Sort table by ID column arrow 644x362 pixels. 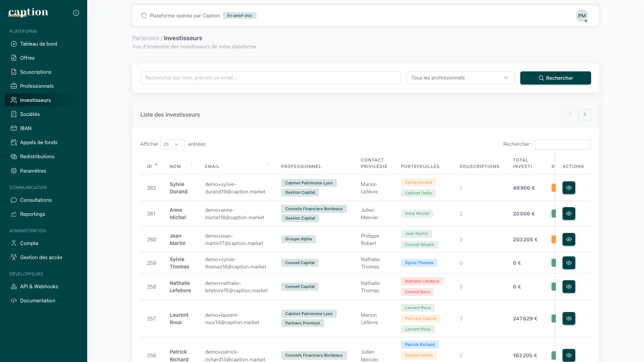(156, 164)
